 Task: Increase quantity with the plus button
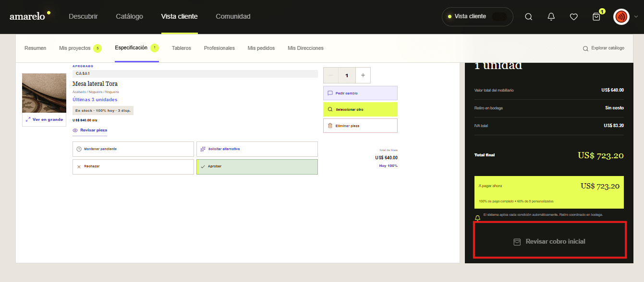363,75
